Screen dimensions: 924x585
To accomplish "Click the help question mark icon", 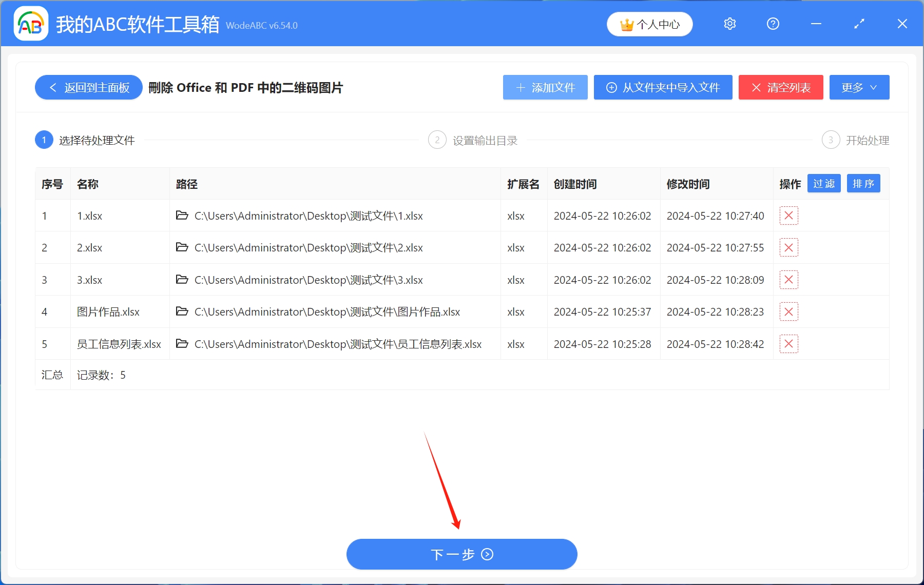I will coord(773,24).
